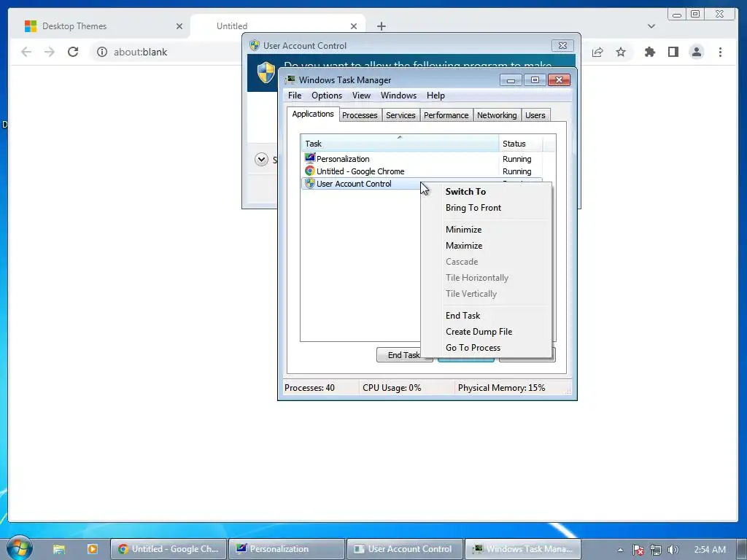747x560 pixels.
Task: Pick Minimize from the context menu
Action: tap(463, 230)
